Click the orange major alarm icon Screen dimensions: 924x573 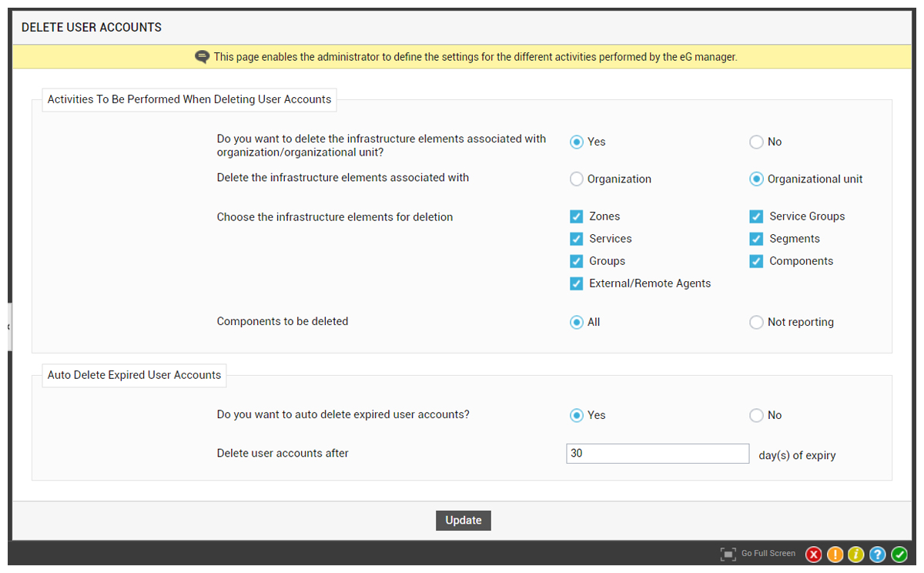click(835, 554)
